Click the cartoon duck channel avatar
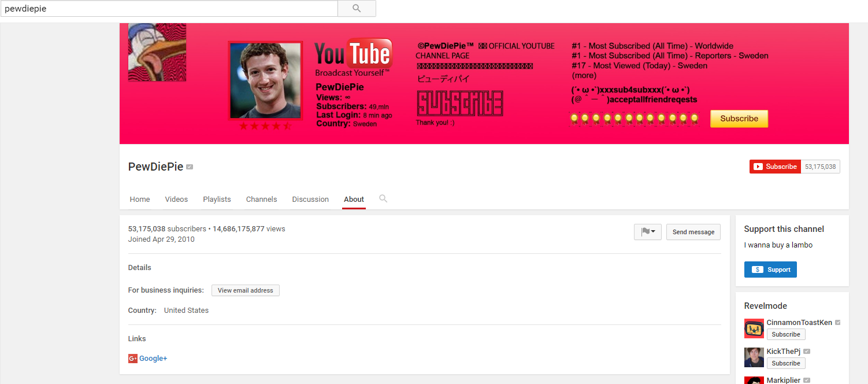 [157, 52]
